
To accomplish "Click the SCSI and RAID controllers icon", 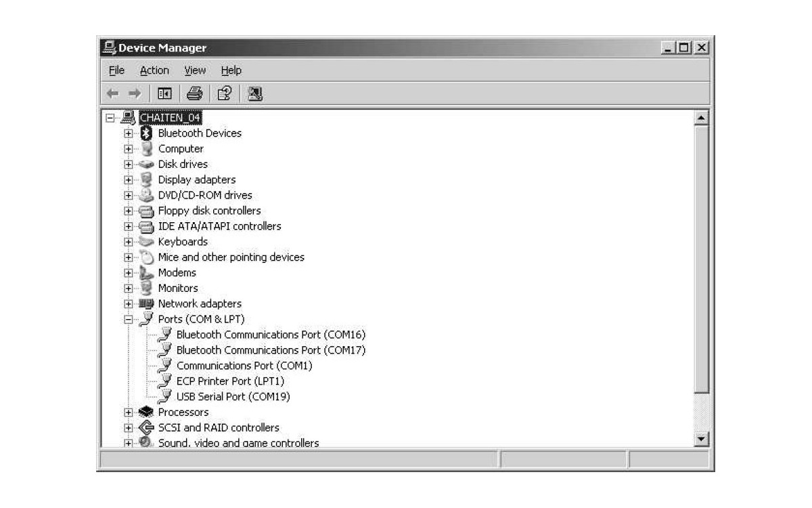I will pos(146,428).
